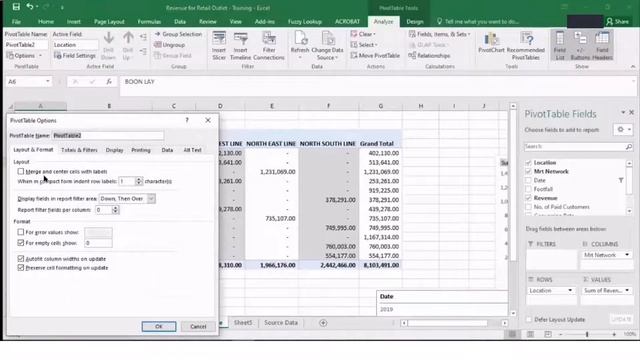
Task: Uncheck For empty cells show
Action: point(21,243)
